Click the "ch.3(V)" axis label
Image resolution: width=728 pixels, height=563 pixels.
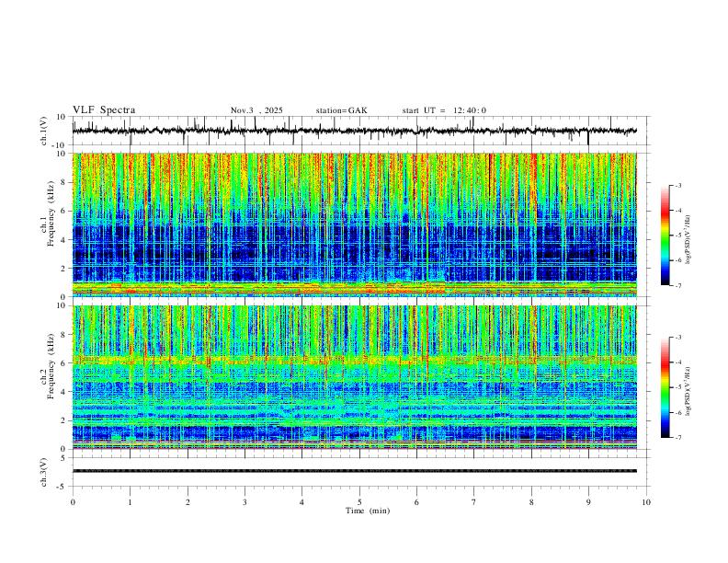click(44, 472)
